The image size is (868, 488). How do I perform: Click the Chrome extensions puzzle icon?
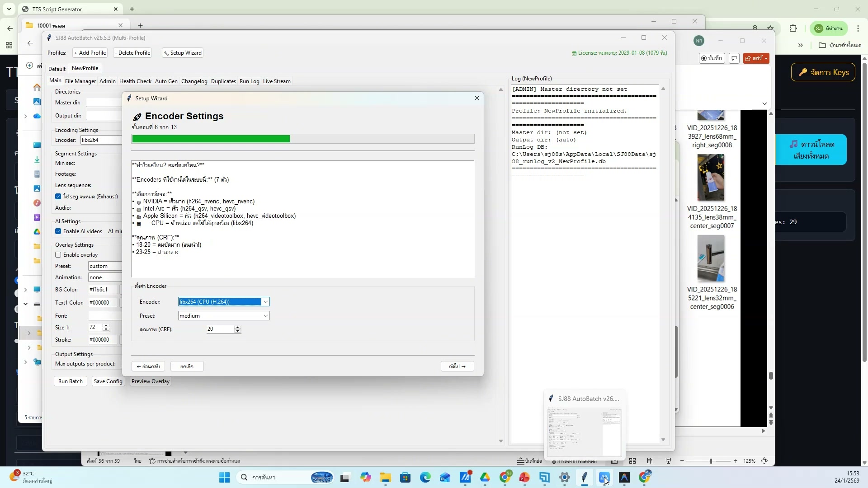click(793, 28)
